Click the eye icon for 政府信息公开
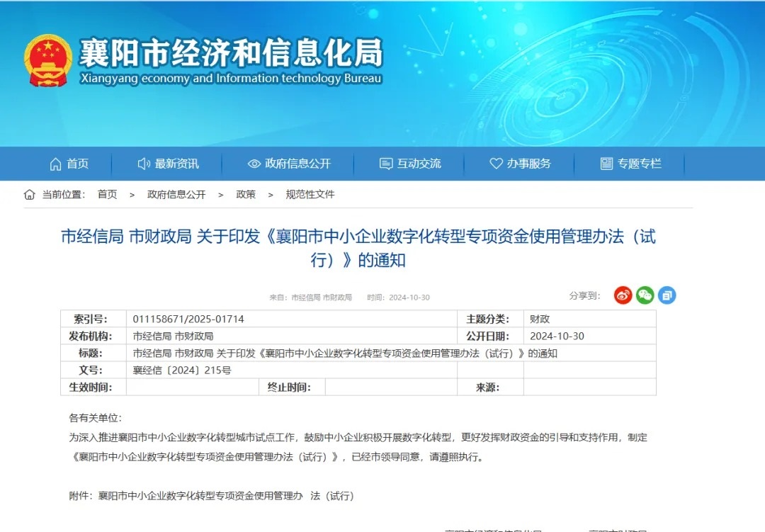Screen dimensions: 765x532 [x=254, y=164]
